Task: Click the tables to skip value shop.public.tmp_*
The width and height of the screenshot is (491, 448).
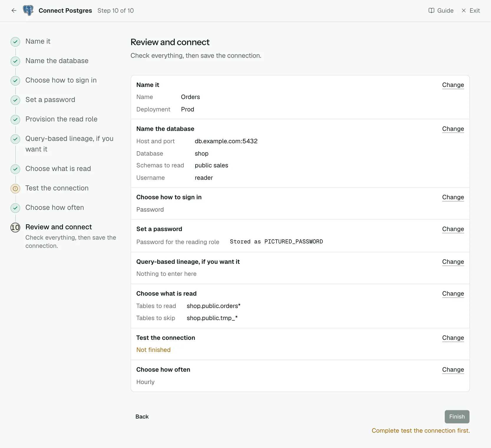Action: click(x=212, y=318)
